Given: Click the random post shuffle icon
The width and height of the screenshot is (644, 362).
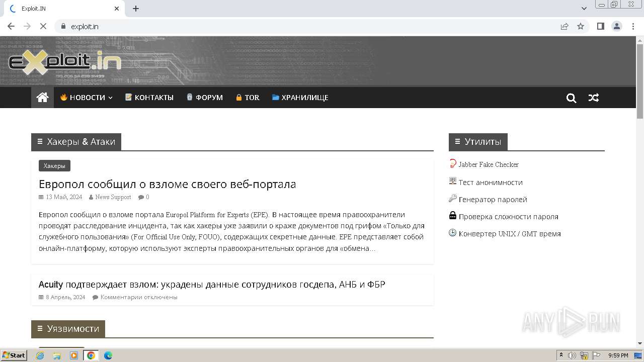Looking at the screenshot, I should (594, 98).
